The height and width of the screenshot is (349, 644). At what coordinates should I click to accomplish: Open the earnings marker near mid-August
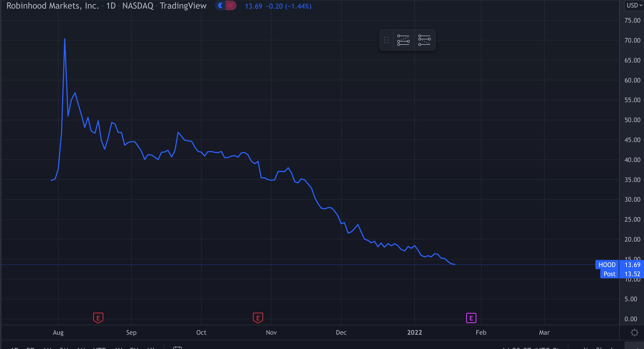coord(98,318)
